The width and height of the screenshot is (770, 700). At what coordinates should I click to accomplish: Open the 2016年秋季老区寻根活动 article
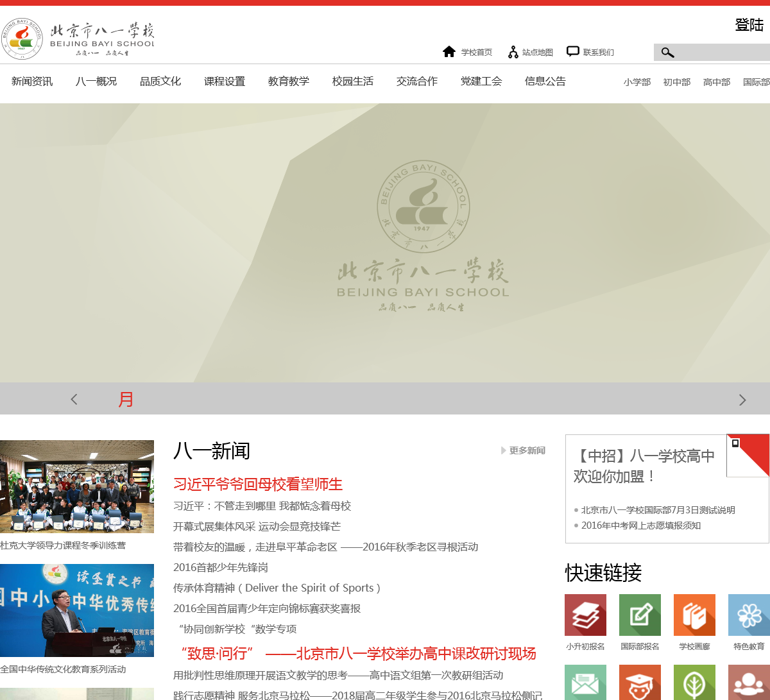[326, 547]
